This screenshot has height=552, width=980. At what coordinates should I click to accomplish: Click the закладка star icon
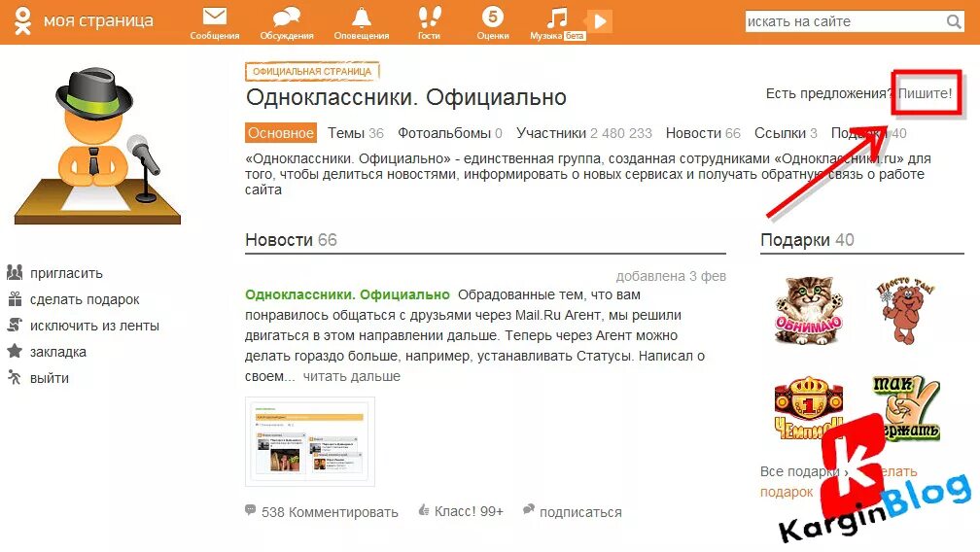[15, 351]
